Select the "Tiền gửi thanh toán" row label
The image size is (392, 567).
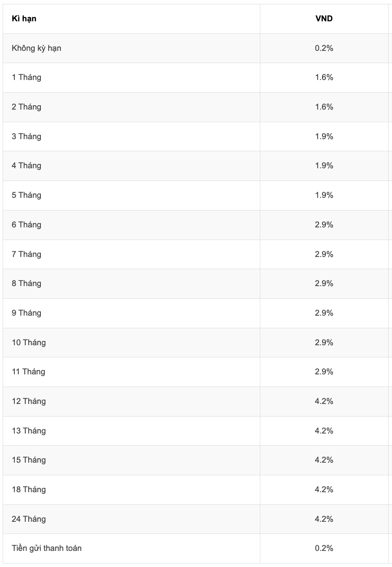[x=47, y=548]
